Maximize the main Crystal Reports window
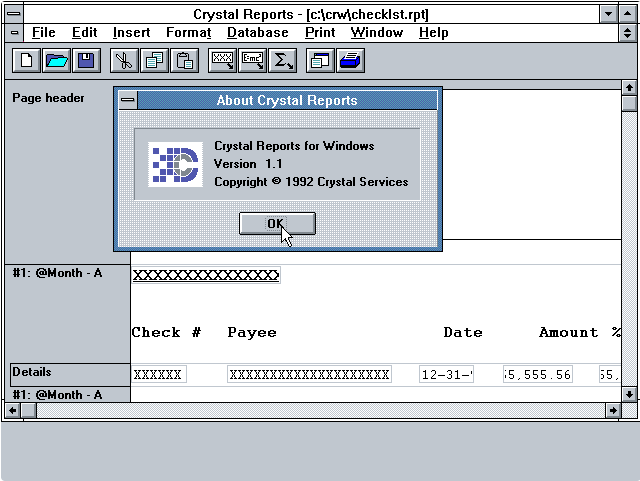This screenshot has height=481, width=640. pyautogui.click(x=628, y=14)
